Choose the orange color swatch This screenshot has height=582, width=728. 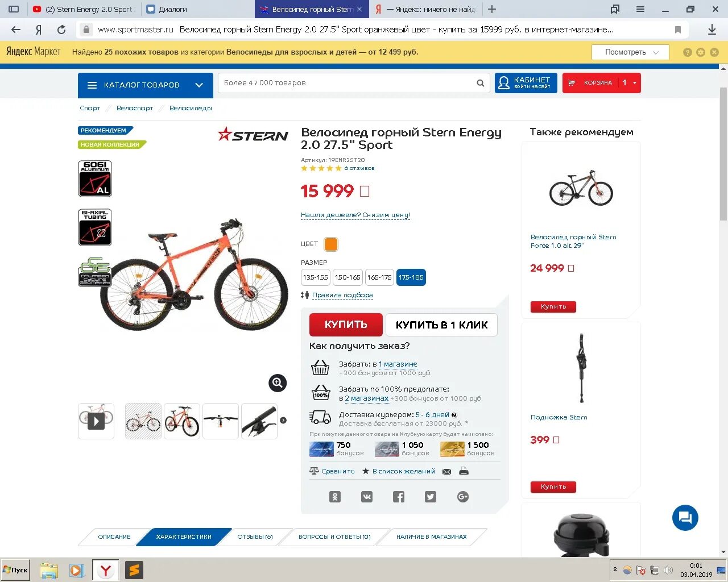coord(331,244)
